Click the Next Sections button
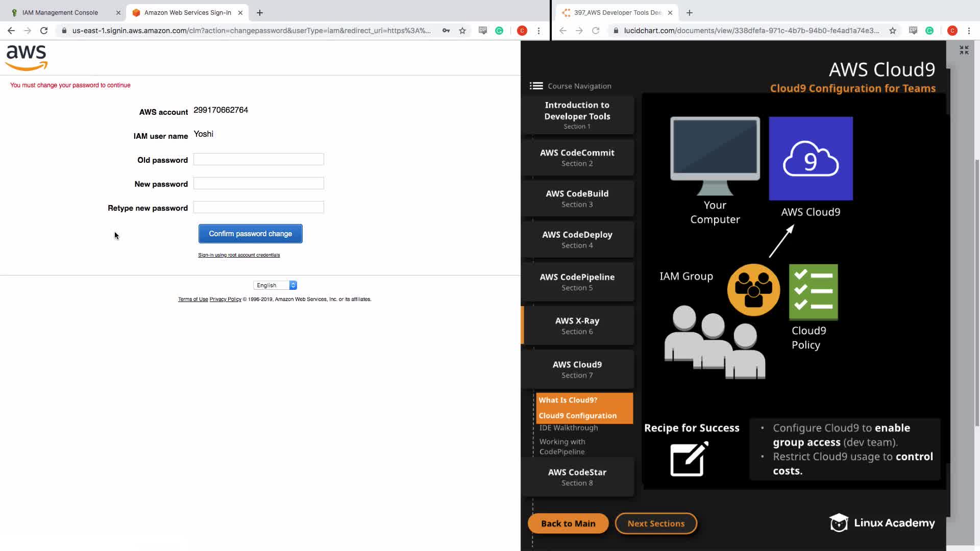The width and height of the screenshot is (980, 551). click(656, 523)
